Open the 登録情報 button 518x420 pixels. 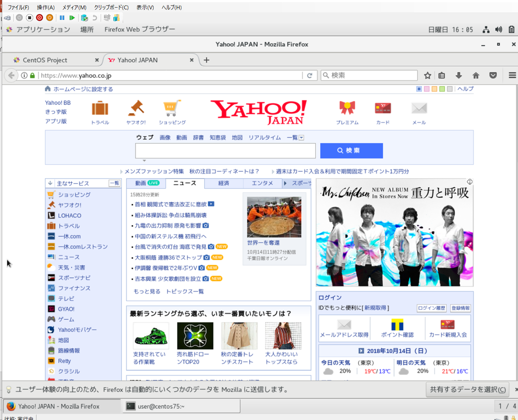tap(460, 308)
